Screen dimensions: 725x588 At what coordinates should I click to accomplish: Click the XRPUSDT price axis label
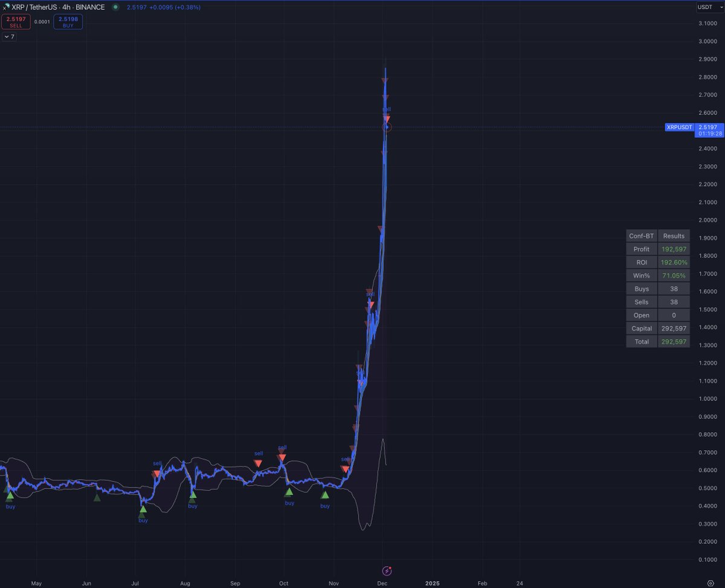tap(678, 127)
